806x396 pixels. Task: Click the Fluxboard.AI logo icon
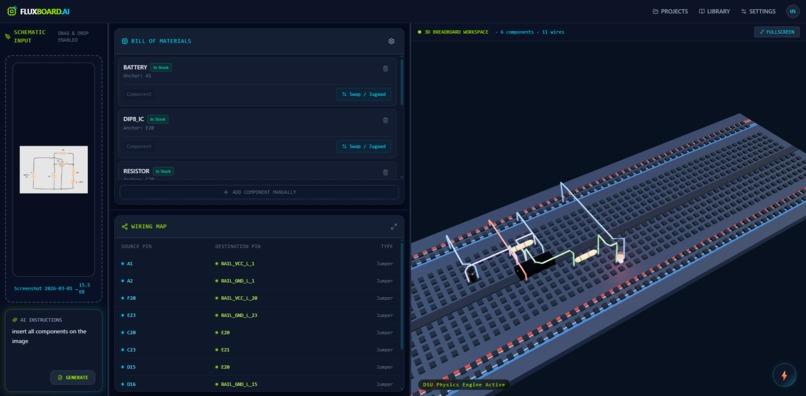(x=12, y=11)
